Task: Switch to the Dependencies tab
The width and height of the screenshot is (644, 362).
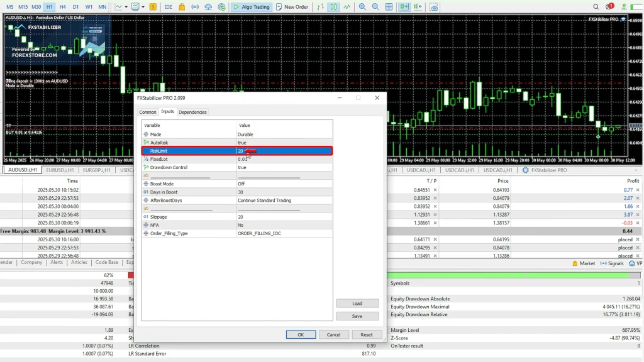Action: 192,112
